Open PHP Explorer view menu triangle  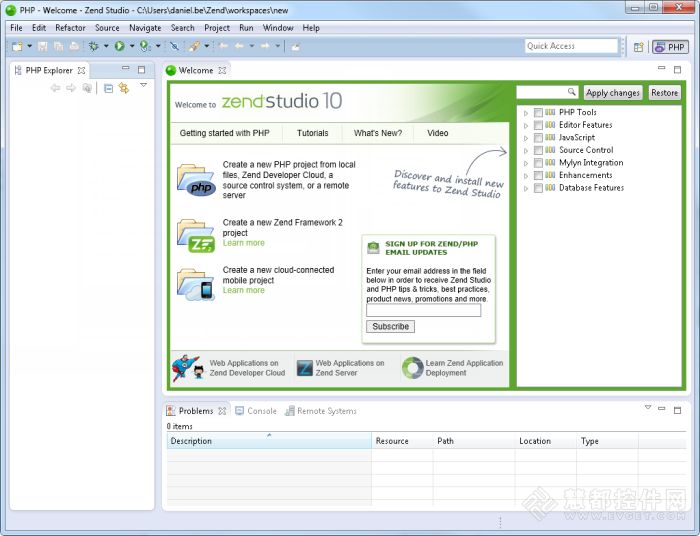143,85
